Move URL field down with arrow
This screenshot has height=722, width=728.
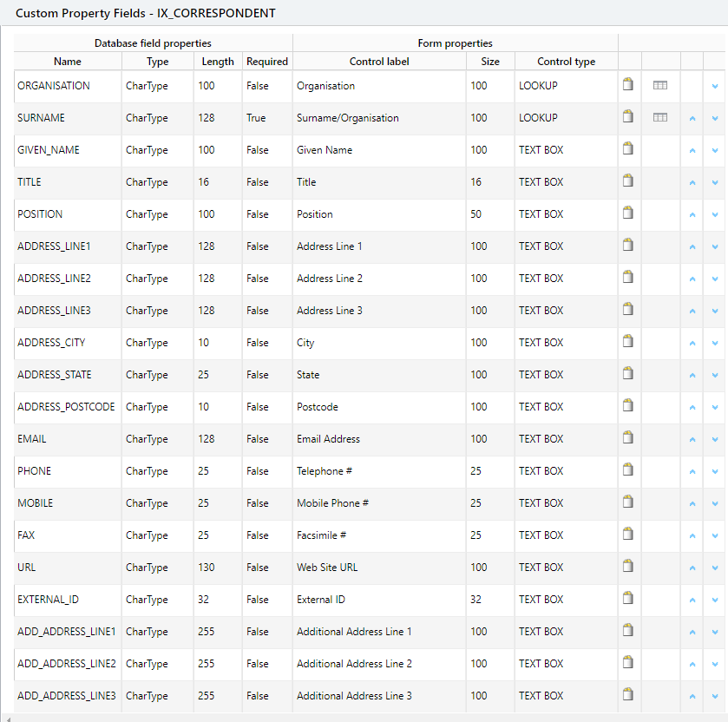pyautogui.click(x=715, y=568)
